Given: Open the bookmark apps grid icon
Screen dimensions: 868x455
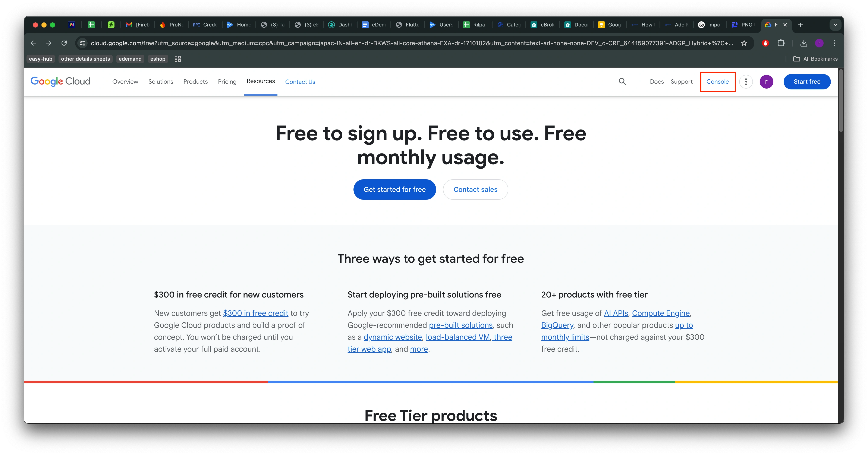Looking at the screenshot, I should (x=177, y=59).
